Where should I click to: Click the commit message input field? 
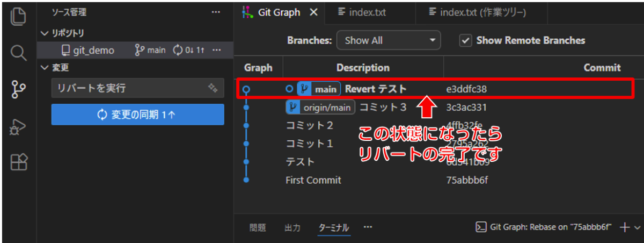[129, 88]
